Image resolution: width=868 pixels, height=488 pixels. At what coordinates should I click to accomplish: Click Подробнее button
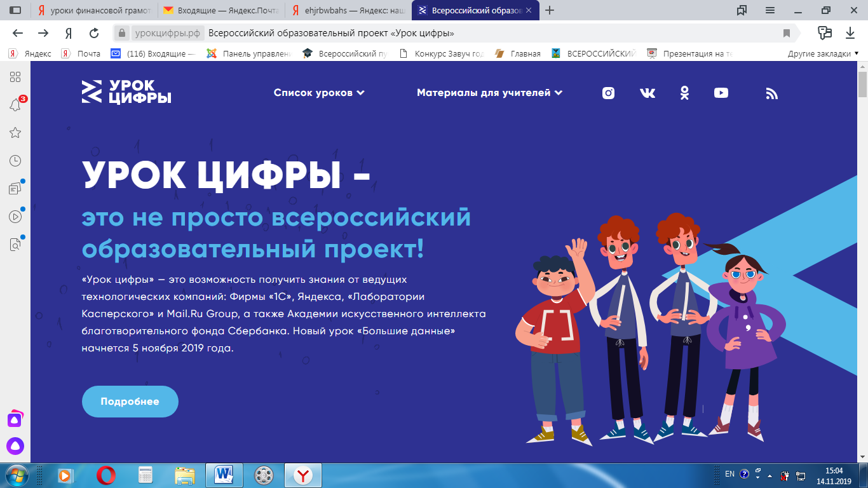coord(130,402)
